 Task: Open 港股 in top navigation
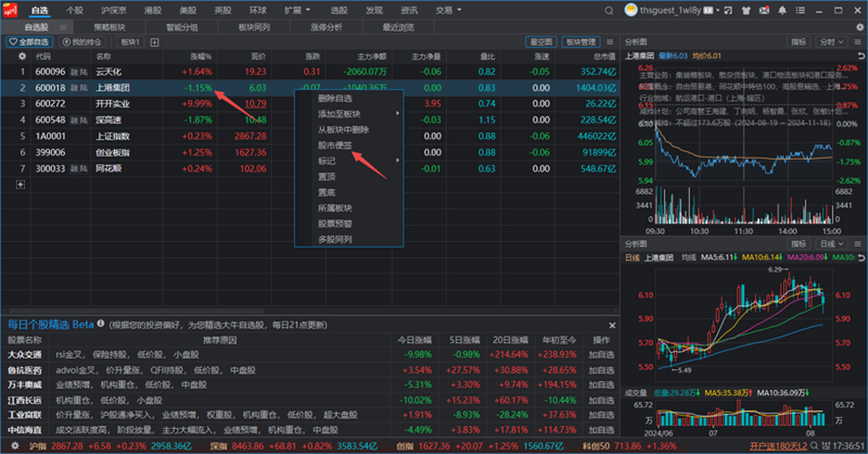pyautogui.click(x=153, y=10)
